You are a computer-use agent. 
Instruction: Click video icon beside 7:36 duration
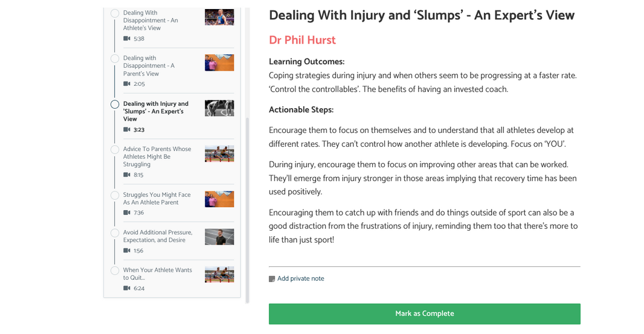(127, 213)
